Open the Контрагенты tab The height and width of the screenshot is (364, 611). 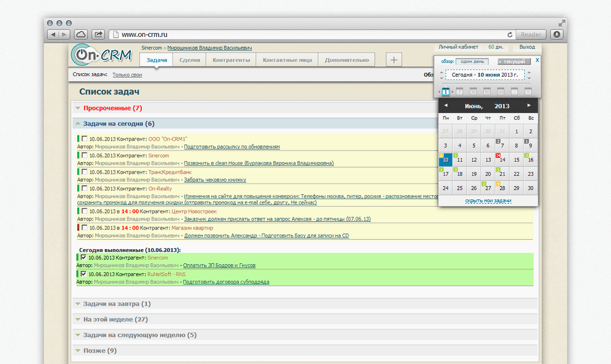point(231,60)
